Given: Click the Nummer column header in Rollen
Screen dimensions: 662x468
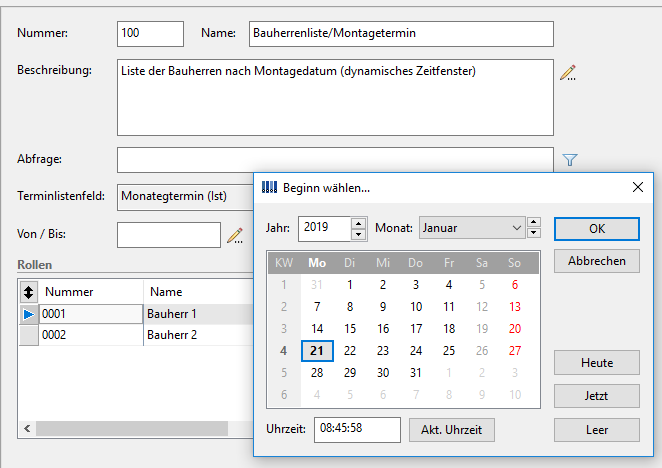Looking at the screenshot, I should (91, 292).
